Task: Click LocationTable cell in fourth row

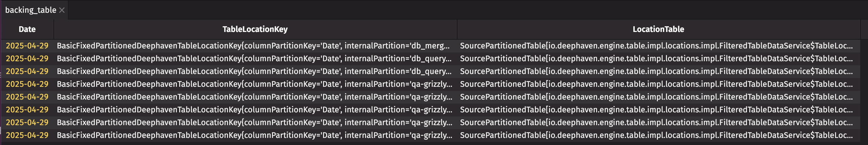Action: (656, 84)
